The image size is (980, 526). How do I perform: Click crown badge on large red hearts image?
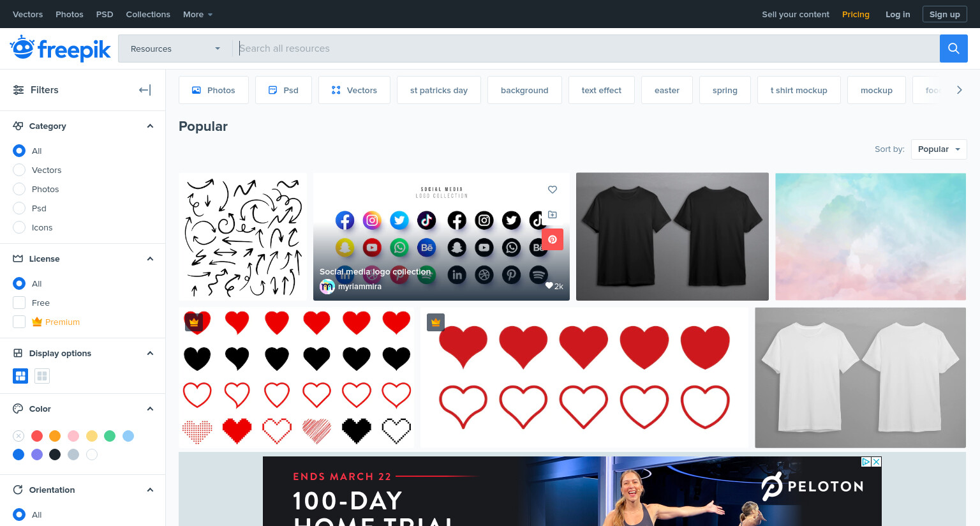(436, 322)
